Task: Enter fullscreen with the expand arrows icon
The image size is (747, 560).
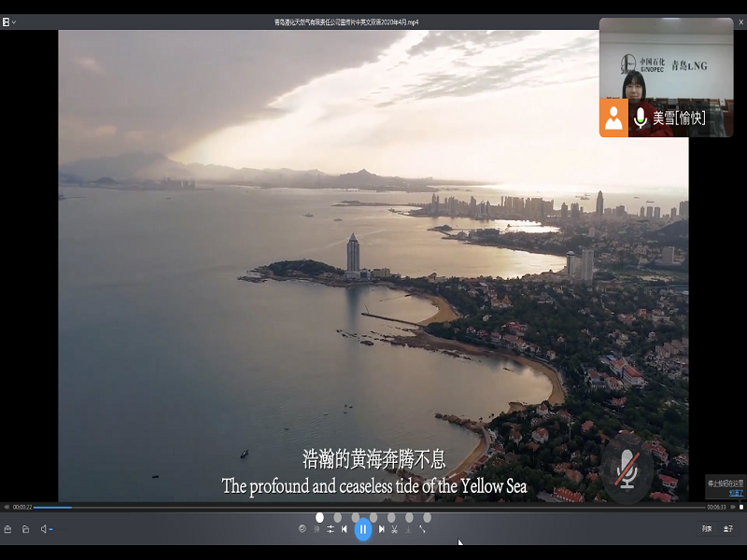Action: [422, 529]
